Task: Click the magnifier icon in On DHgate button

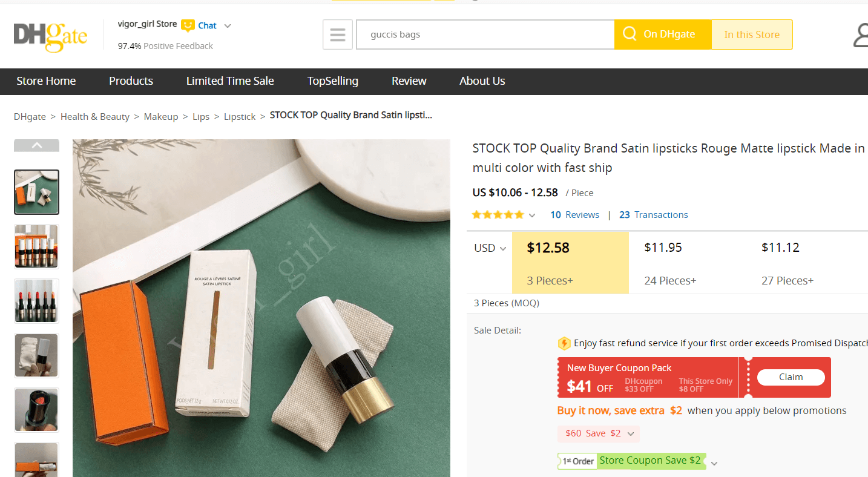Action: (630, 34)
